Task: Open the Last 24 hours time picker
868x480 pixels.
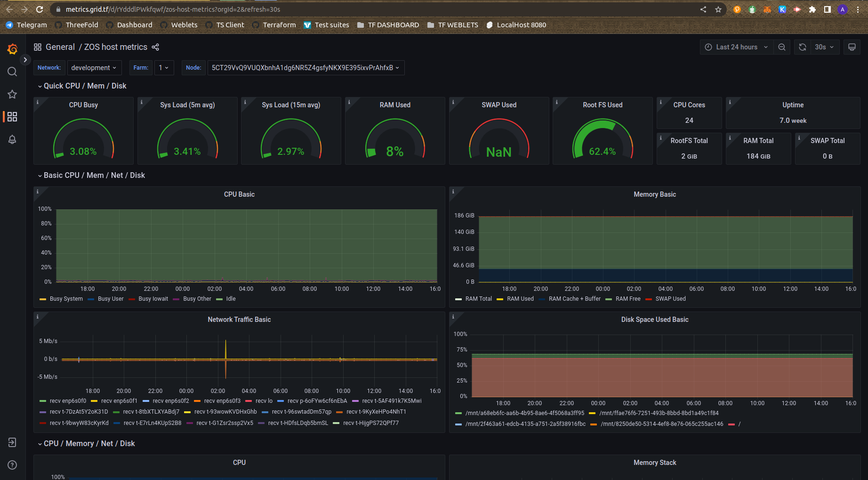Action: 736,47
